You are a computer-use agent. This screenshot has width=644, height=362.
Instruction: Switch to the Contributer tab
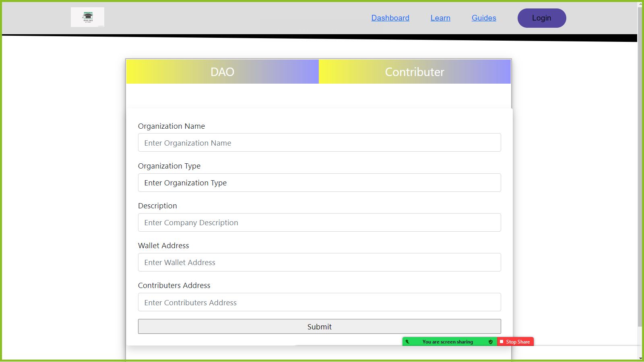(415, 72)
